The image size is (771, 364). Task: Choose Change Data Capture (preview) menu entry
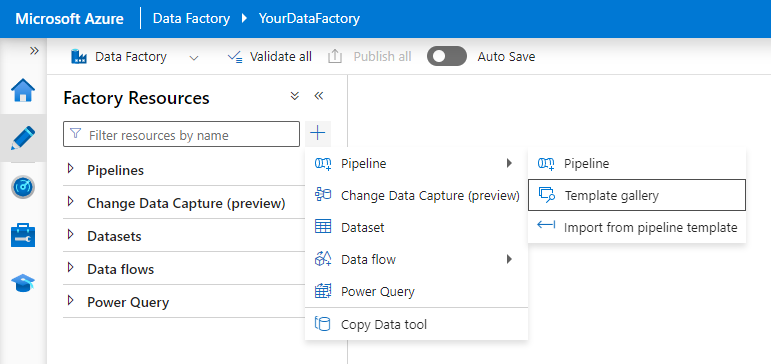tap(416, 196)
